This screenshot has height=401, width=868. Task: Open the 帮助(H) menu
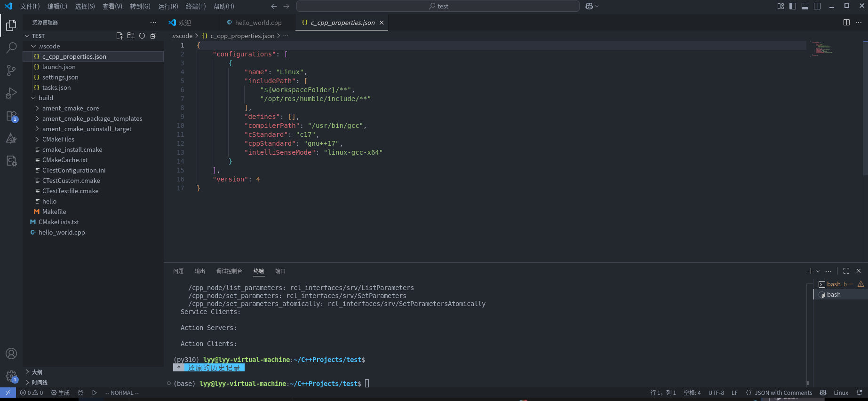(224, 6)
